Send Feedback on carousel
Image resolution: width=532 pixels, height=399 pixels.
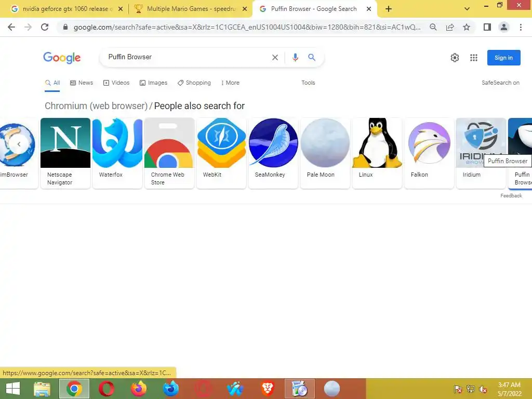511,196
